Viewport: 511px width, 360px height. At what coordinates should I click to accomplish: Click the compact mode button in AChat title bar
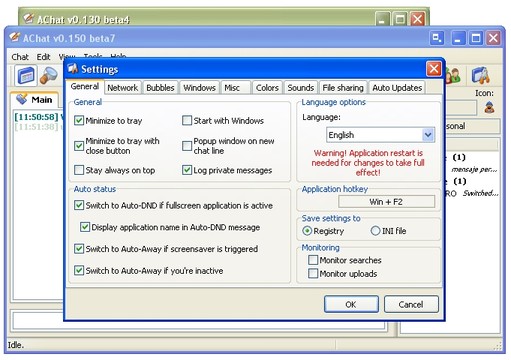pos(437,38)
